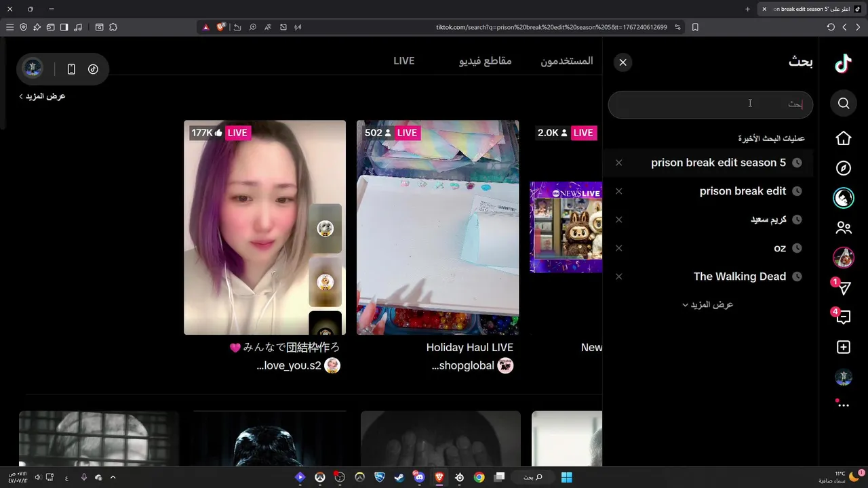This screenshot has height=488, width=868.
Task: Open 'Holiday Haul LIVE' title link
Action: 469,347
